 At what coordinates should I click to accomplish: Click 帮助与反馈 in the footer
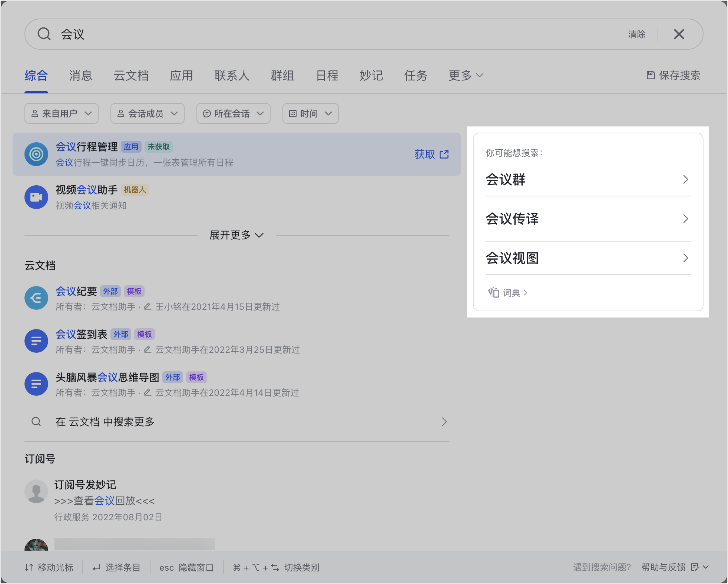click(664, 567)
